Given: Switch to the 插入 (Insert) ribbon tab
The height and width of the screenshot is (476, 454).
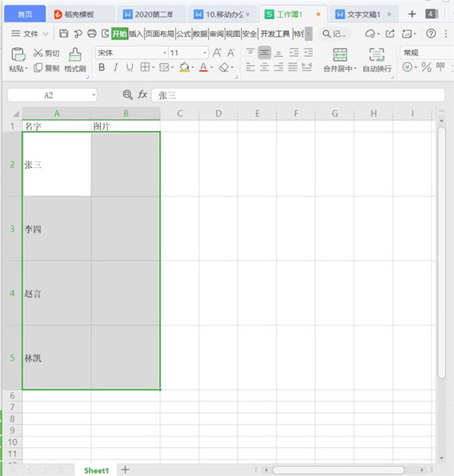Looking at the screenshot, I should [136, 33].
